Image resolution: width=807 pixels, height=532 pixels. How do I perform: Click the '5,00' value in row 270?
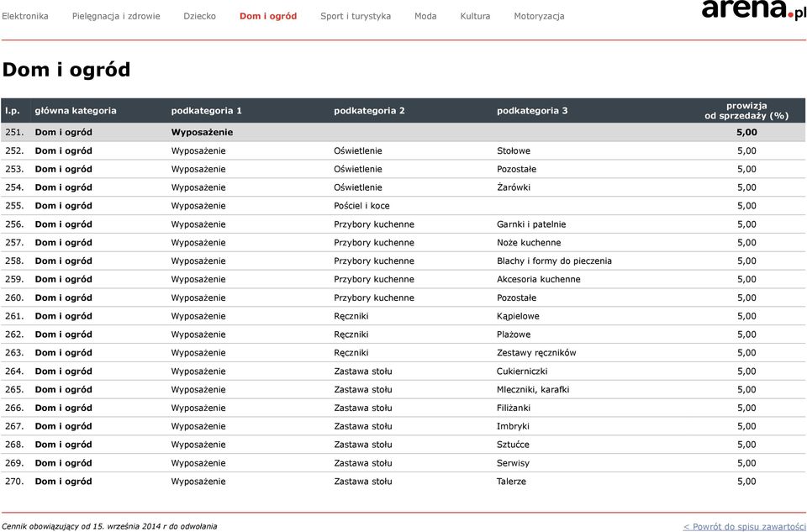click(746, 482)
